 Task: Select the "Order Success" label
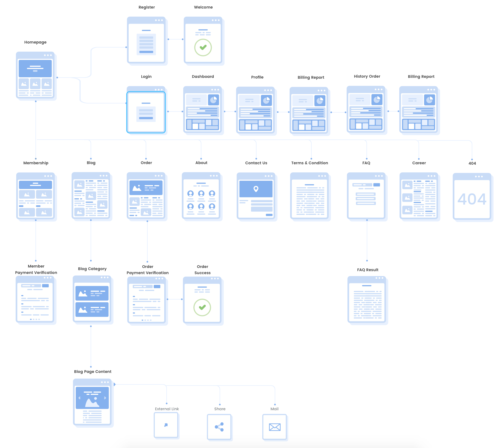202,270
